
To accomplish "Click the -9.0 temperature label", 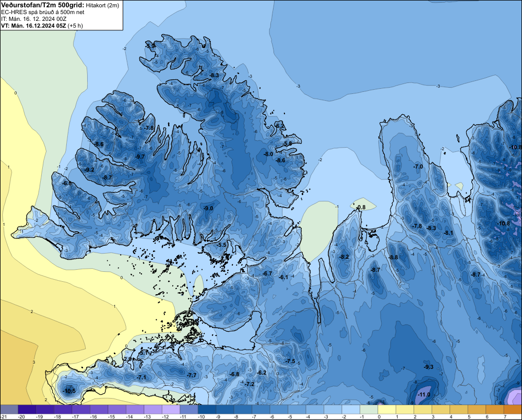I will point(208,208).
